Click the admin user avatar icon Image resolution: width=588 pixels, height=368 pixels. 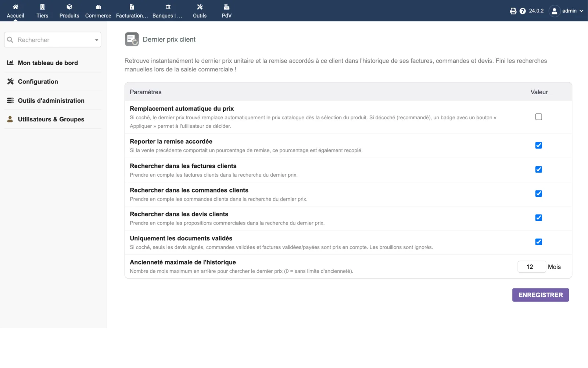point(554,11)
